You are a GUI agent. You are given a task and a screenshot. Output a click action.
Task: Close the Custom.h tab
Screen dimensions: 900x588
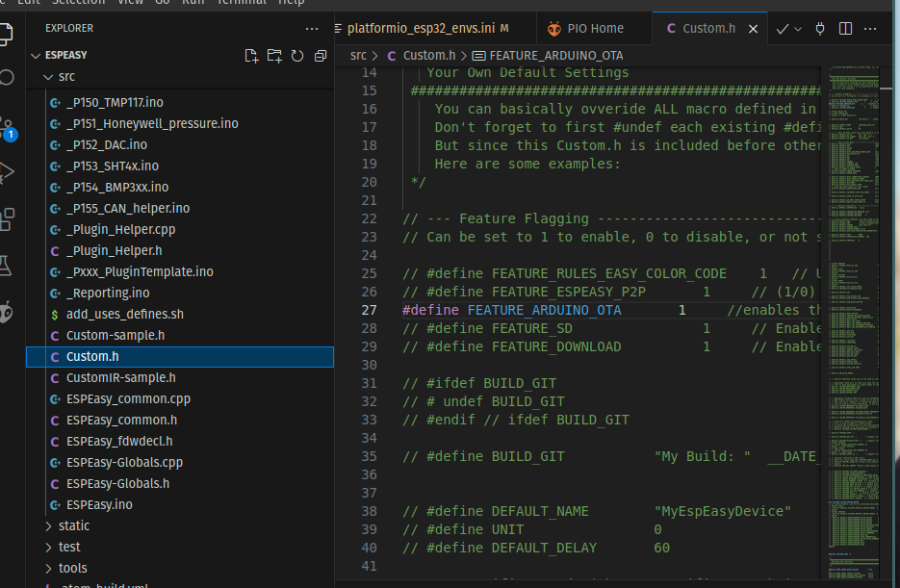(753, 29)
